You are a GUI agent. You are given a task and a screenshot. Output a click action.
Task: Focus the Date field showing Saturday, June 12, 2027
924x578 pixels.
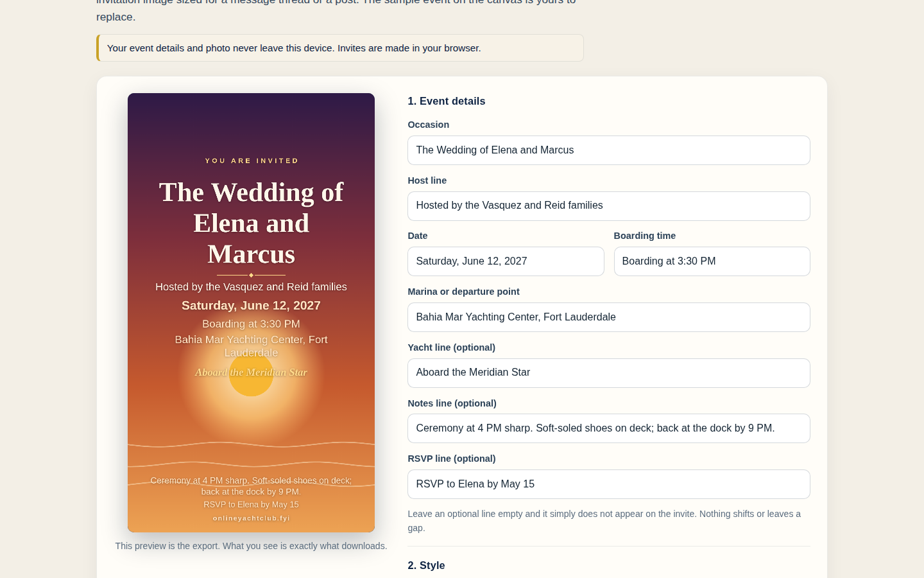[506, 261]
